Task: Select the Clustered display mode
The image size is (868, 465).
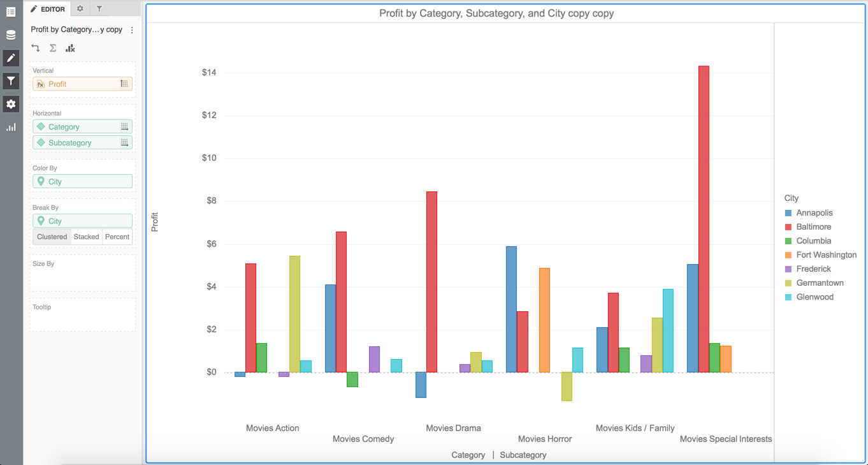Action: tap(52, 237)
